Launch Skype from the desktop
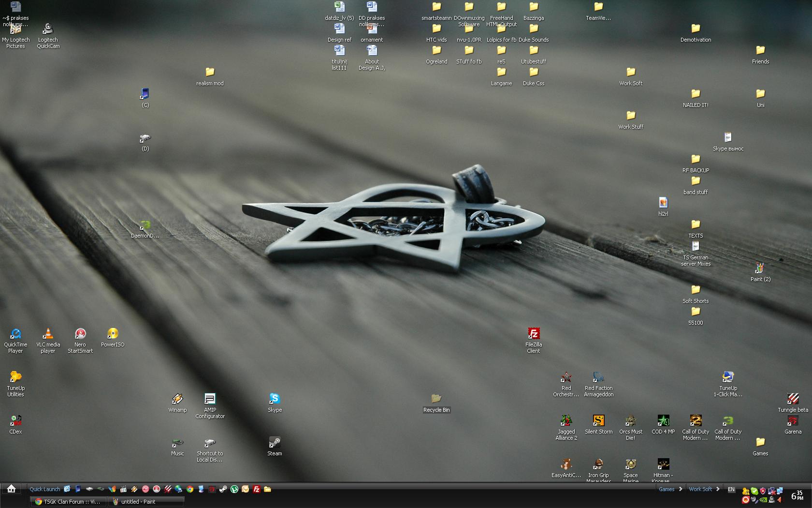The width and height of the screenshot is (812, 508). pyautogui.click(x=274, y=399)
